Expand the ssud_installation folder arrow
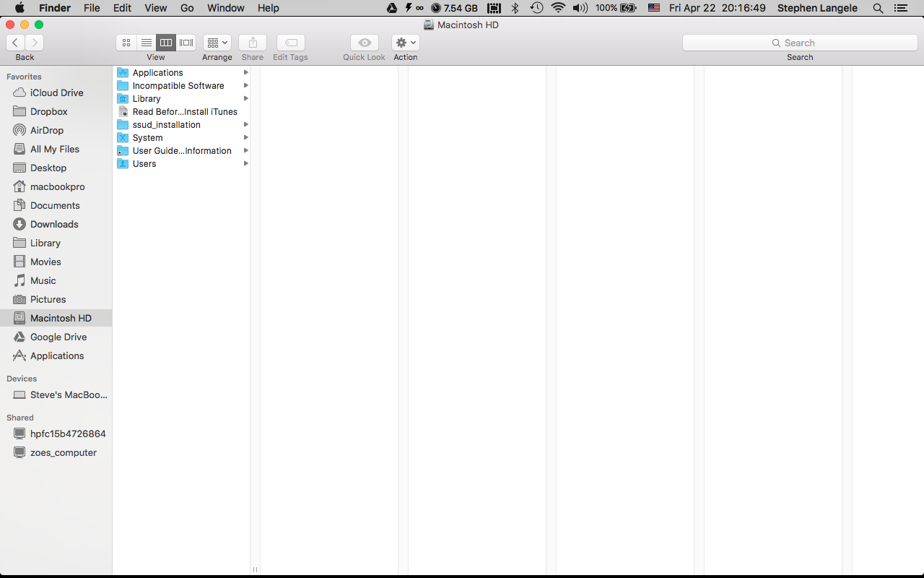The height and width of the screenshot is (578, 924). [x=246, y=124]
